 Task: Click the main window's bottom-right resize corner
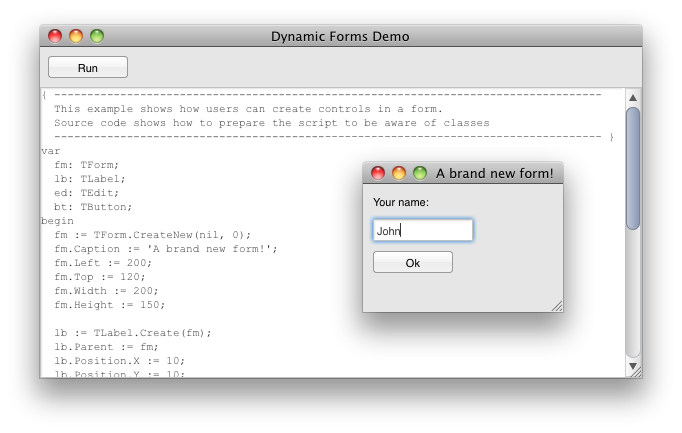pyautogui.click(x=636, y=373)
